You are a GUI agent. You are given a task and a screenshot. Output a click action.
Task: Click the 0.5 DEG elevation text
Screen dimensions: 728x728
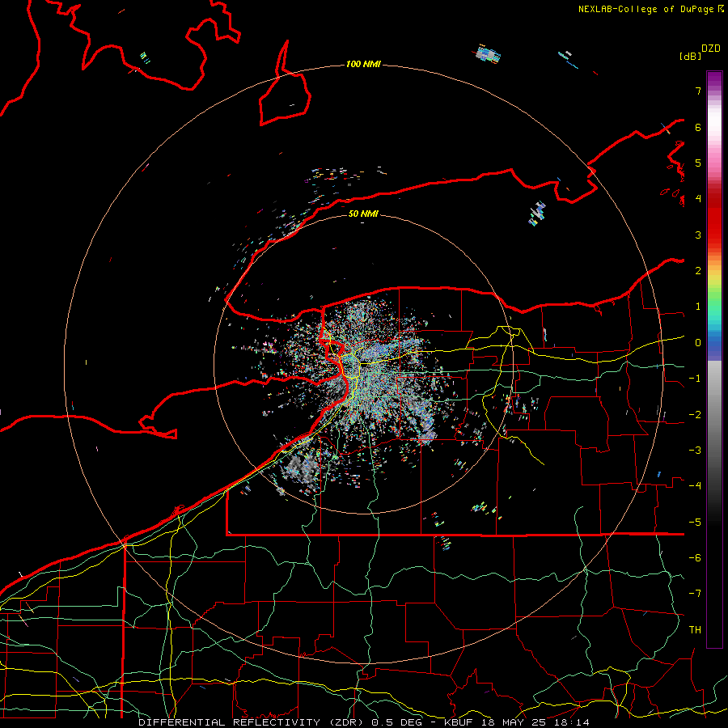coord(397,722)
